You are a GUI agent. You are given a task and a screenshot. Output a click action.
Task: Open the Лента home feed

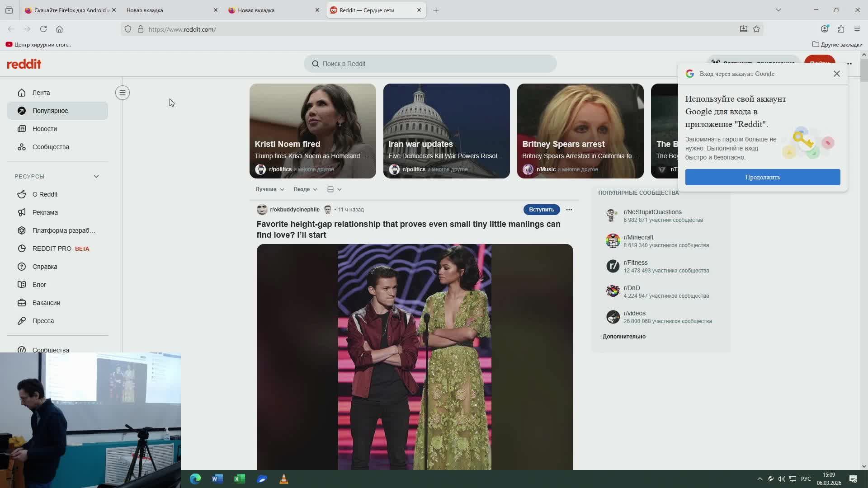tap(57, 93)
